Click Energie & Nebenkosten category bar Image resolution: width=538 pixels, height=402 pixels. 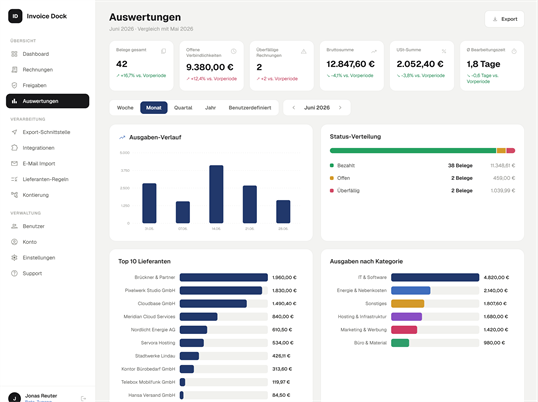[x=411, y=291]
